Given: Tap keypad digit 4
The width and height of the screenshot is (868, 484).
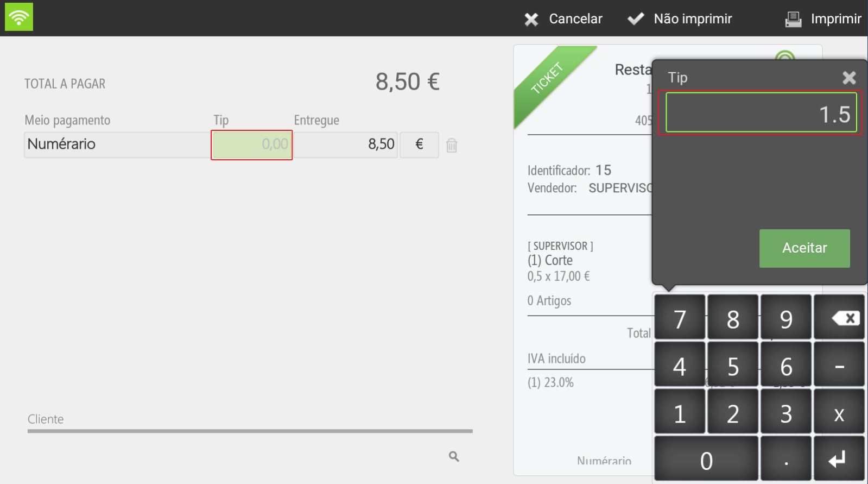Looking at the screenshot, I should pos(680,364).
